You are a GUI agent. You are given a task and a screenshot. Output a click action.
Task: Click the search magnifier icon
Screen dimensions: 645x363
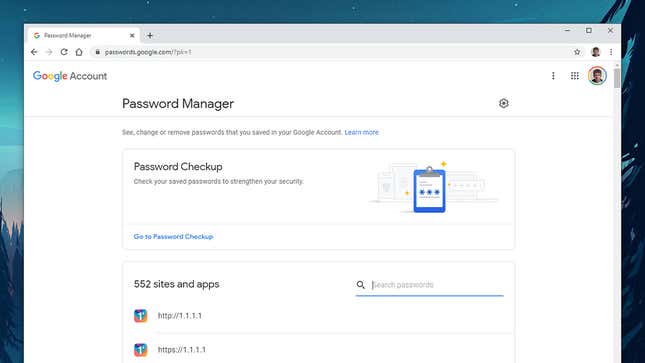click(361, 285)
